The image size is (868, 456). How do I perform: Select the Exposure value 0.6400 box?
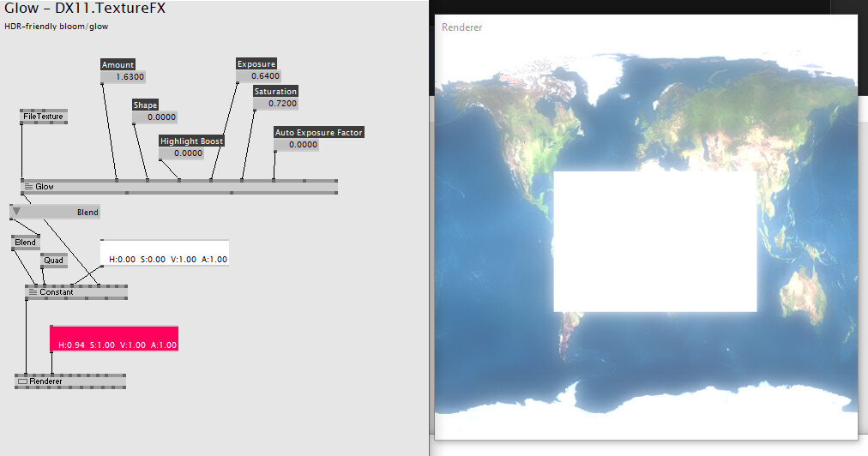[x=258, y=75]
